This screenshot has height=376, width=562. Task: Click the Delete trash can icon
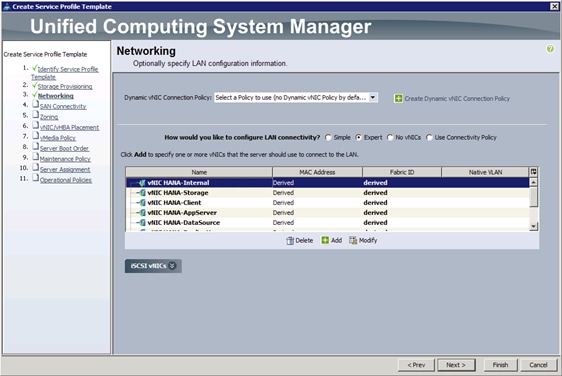tap(290, 241)
